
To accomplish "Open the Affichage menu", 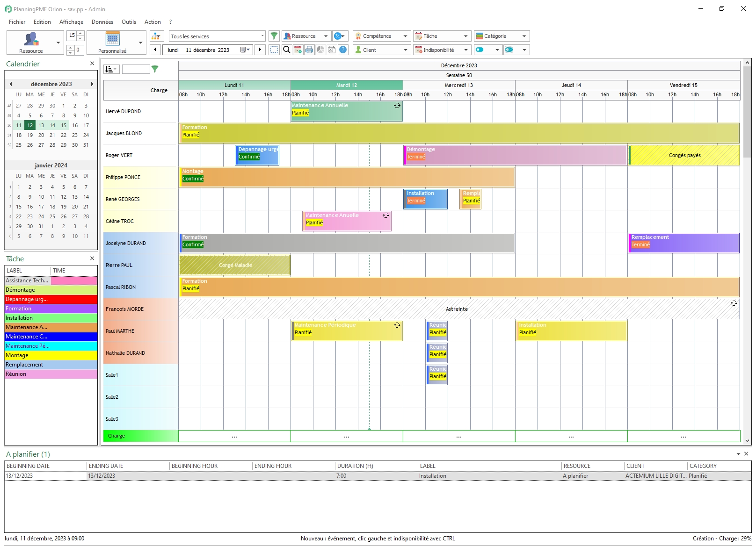I will click(71, 22).
